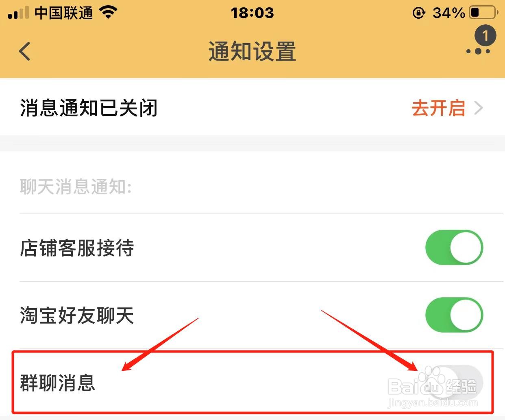Image resolution: width=505 pixels, height=420 pixels.
Task: Go back using the left chevron
Action: [25, 51]
